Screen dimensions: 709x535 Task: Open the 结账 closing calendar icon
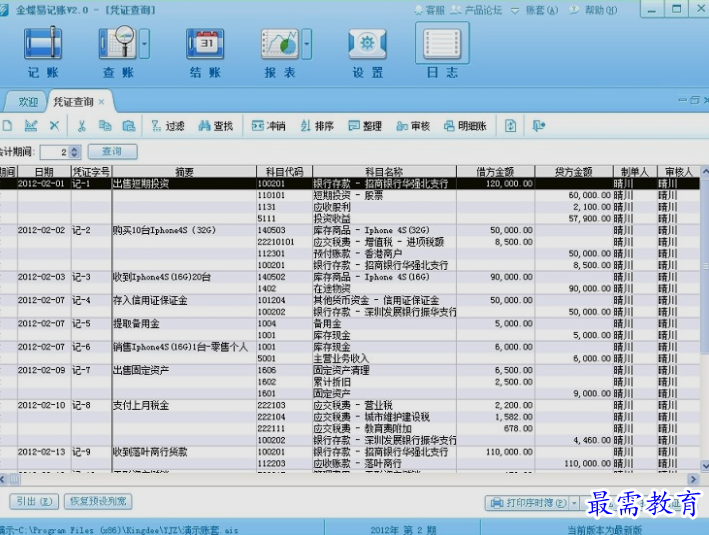pos(205,52)
